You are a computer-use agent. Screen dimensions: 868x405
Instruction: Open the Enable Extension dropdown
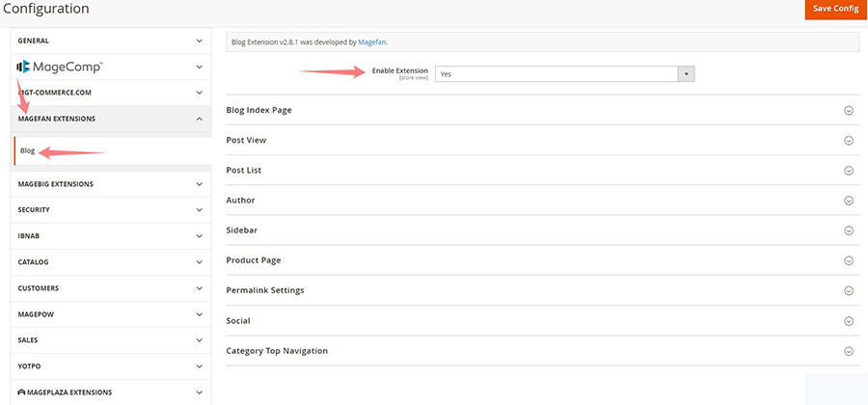pyautogui.click(x=564, y=73)
